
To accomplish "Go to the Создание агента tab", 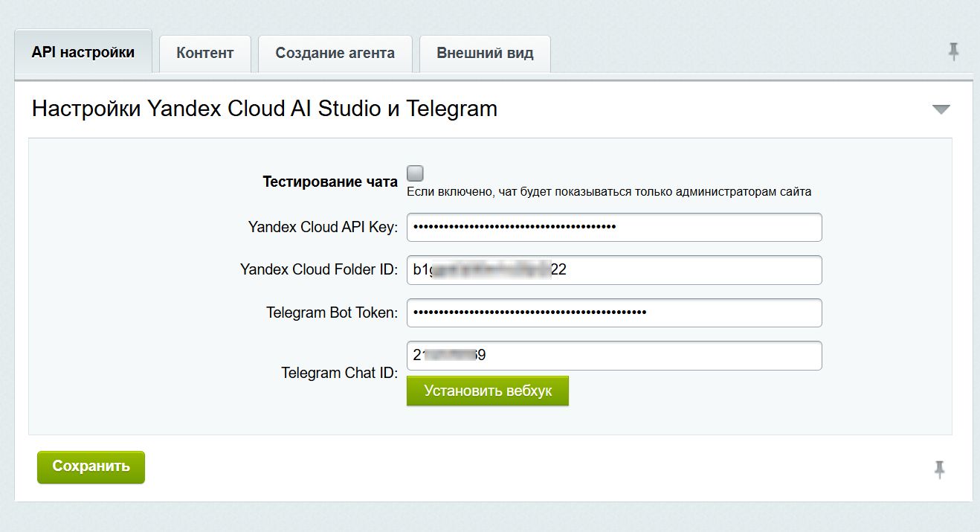I will [335, 54].
